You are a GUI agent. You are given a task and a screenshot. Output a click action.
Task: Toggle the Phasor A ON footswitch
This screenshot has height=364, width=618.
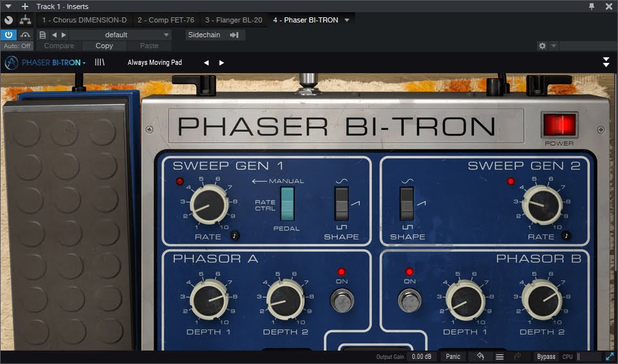coord(342,300)
